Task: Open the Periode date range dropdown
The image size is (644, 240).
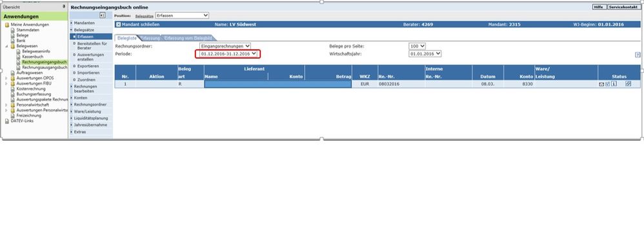Action: point(228,54)
